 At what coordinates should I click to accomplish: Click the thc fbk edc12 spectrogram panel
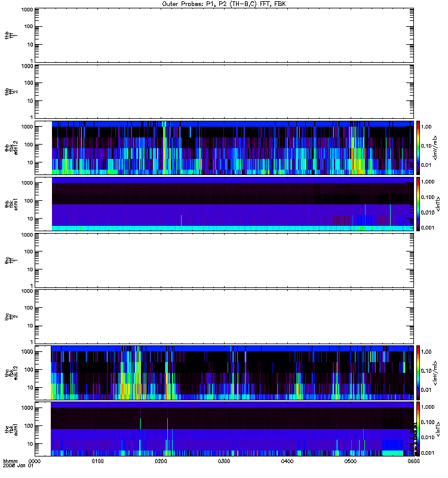coord(224,372)
